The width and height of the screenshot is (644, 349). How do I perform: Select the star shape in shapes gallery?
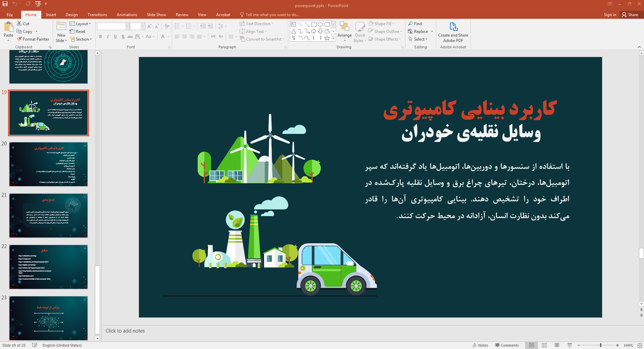327,38
